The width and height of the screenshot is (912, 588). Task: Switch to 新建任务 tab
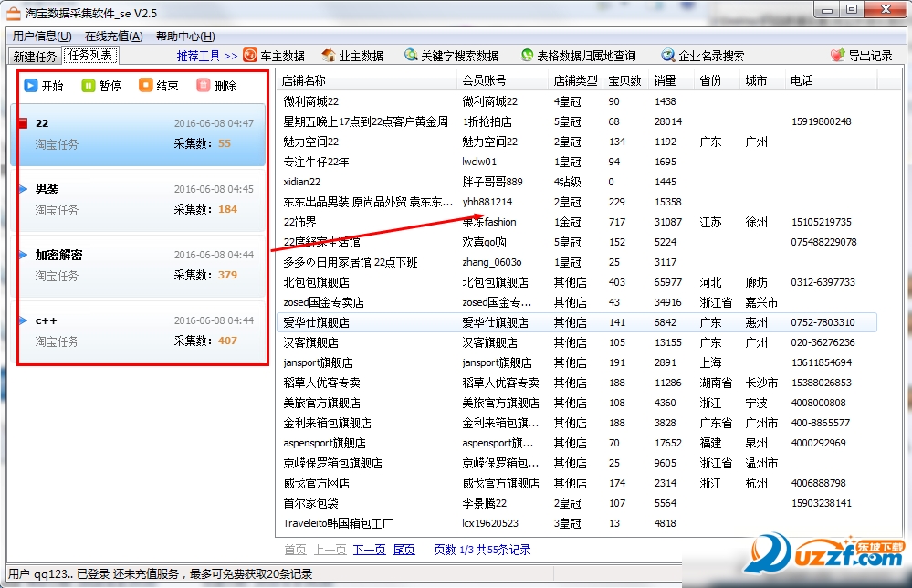pyautogui.click(x=35, y=57)
